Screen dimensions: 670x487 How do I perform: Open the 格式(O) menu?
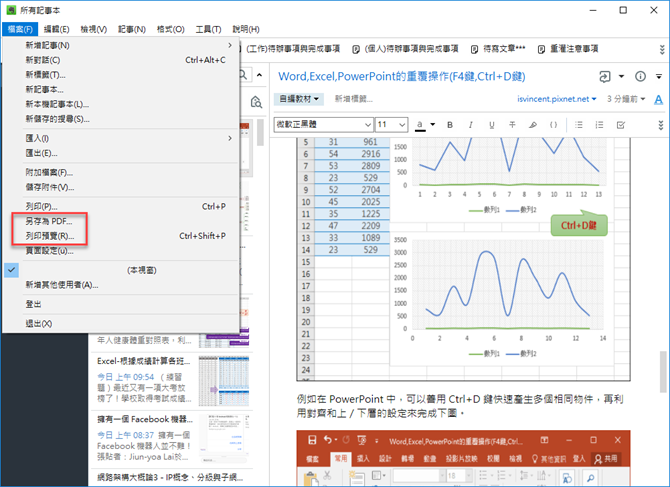[170, 29]
